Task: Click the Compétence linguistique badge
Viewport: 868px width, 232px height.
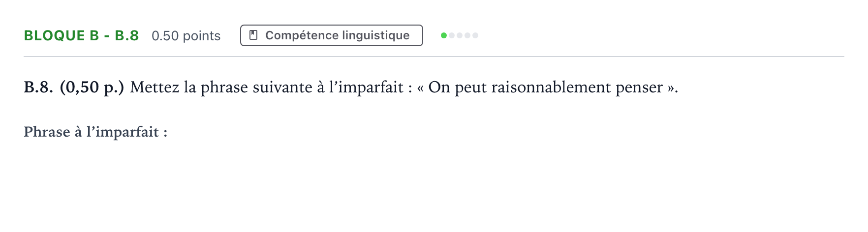Action: point(332,35)
